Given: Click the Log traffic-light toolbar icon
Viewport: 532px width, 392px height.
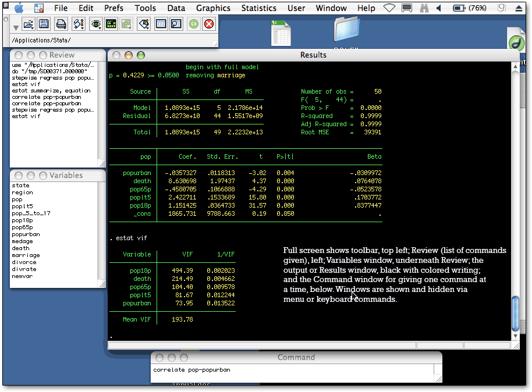Looking at the screenshot, I should [x=79, y=24].
